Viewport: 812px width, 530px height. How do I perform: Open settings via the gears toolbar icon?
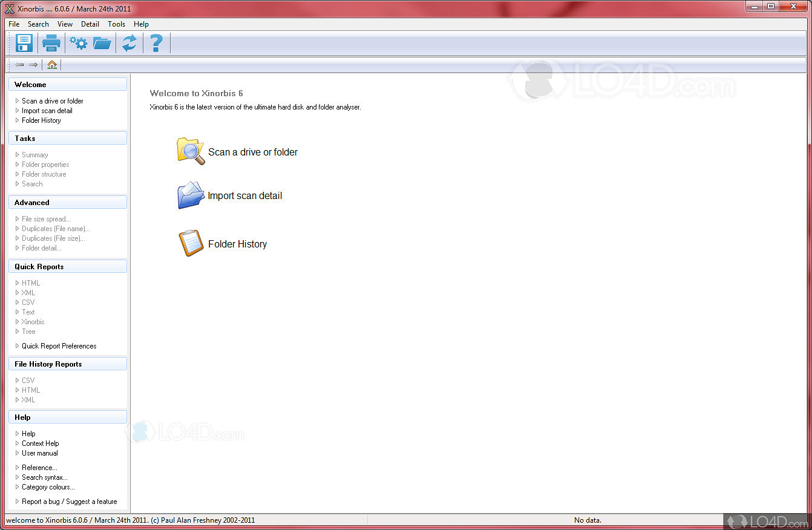pyautogui.click(x=79, y=43)
